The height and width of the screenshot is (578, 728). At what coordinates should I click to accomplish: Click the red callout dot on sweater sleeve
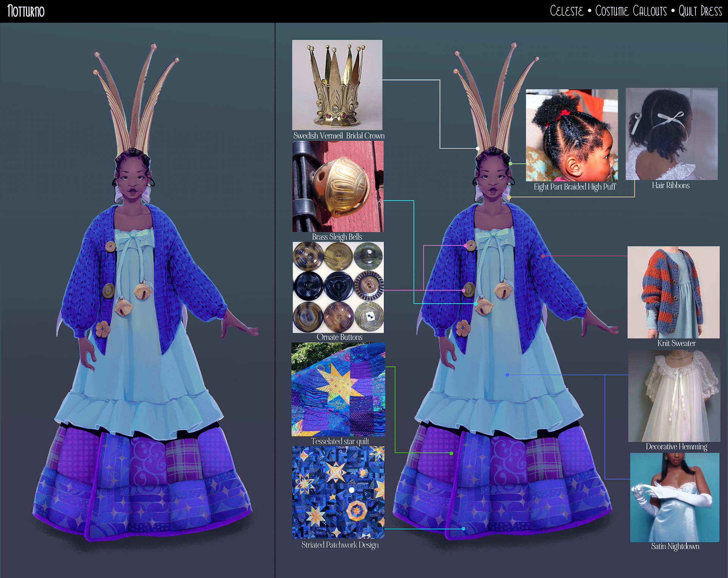(543, 256)
